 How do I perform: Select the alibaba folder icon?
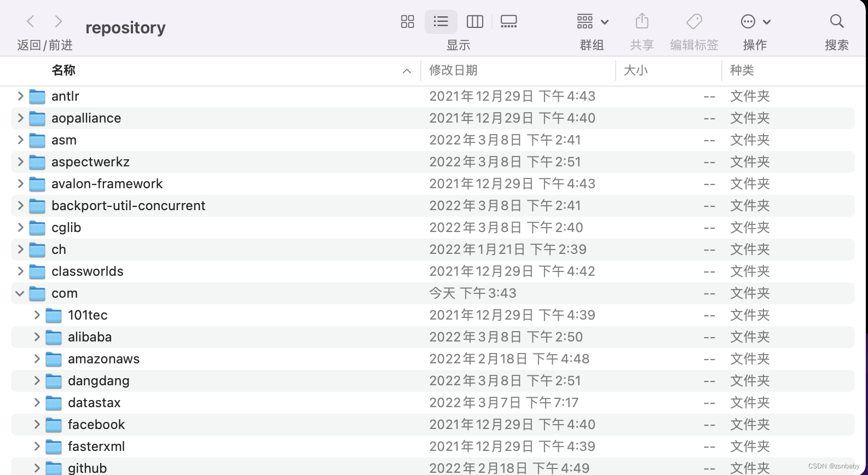[x=54, y=337]
